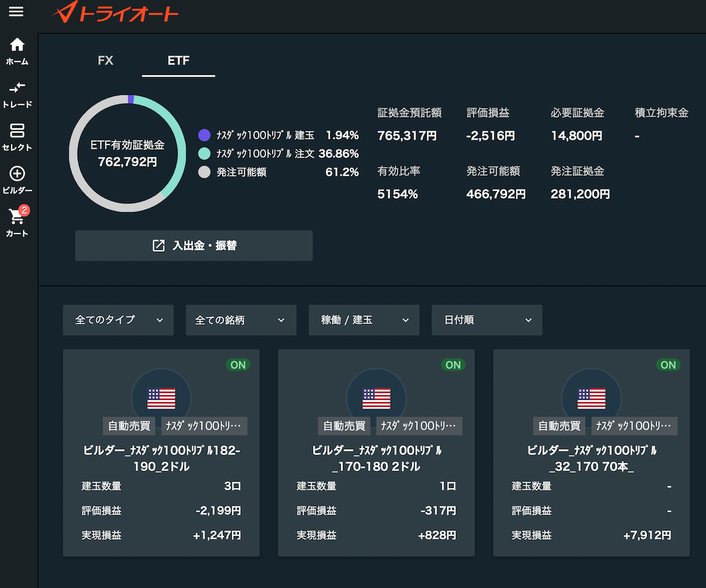Open card title ビルダー_ナスダック100トリプル182-190_2ドル
This screenshot has width=706, height=588.
(161, 459)
